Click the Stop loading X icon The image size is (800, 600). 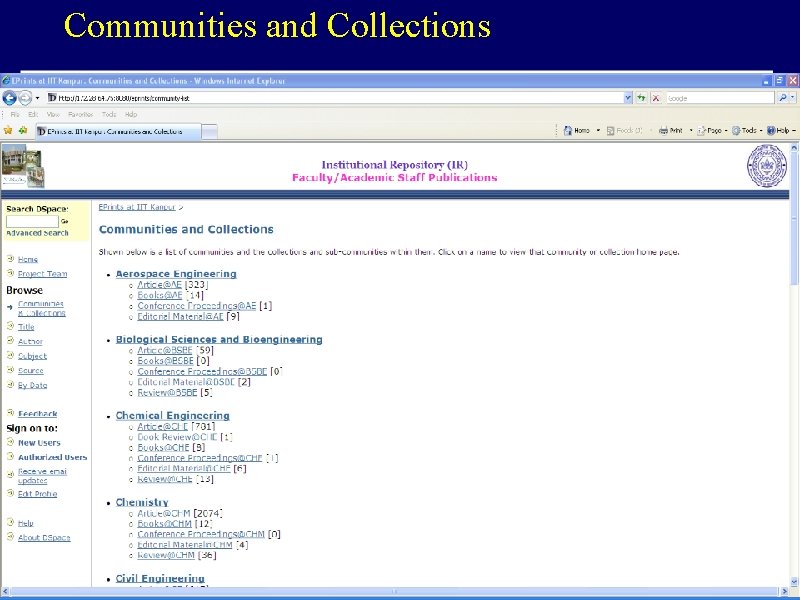click(656, 97)
